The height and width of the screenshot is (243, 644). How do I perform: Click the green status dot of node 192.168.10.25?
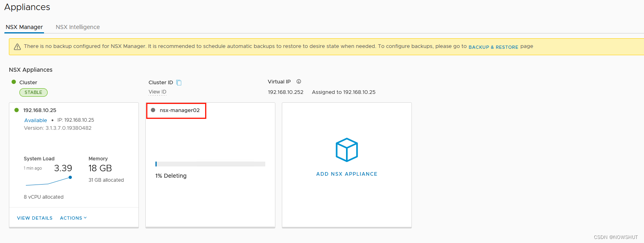click(x=17, y=110)
